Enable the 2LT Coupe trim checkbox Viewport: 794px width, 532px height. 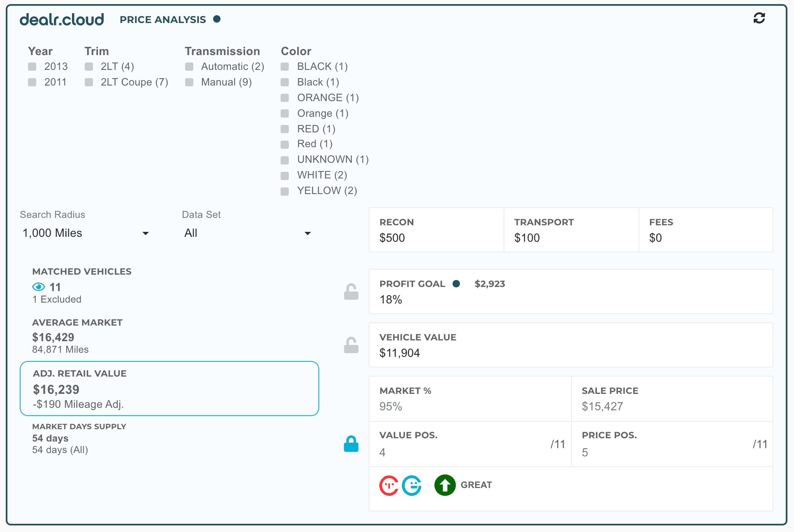click(x=89, y=82)
